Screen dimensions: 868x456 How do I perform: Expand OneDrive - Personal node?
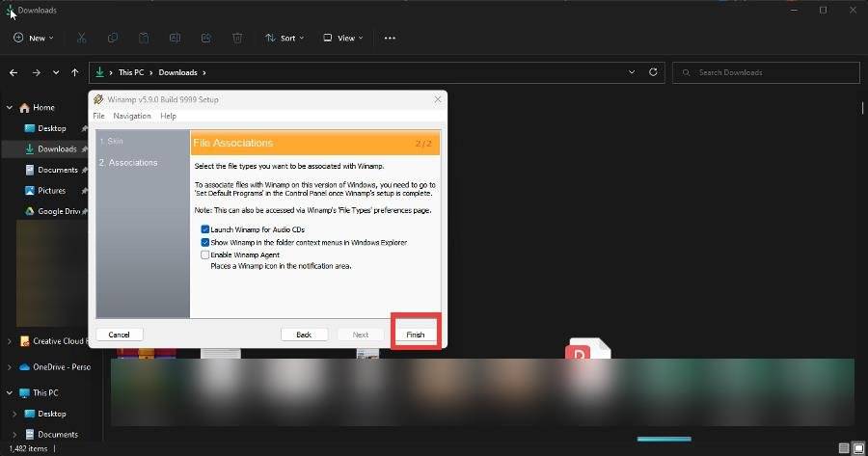point(10,367)
